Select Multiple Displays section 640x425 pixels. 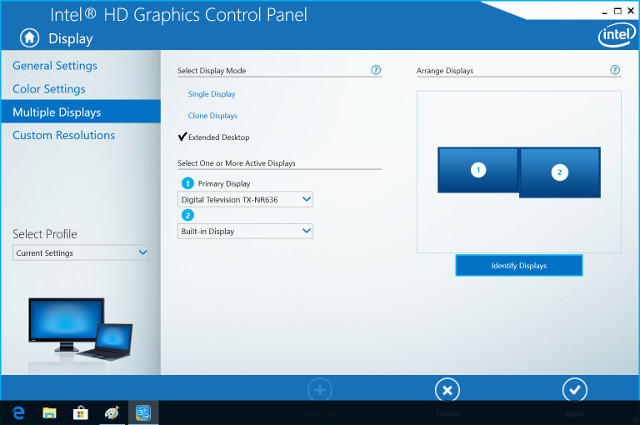81,111
